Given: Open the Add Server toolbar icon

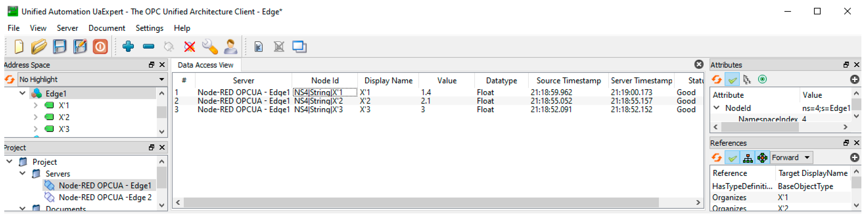Looking at the screenshot, I should [x=128, y=47].
